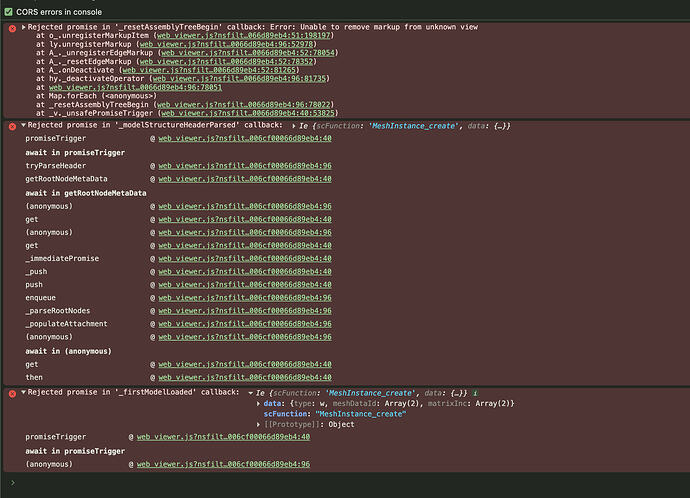This screenshot has width=690, height=498.
Task: Open source link for A_._unregisterEdgeMarkup
Action: click(248, 53)
